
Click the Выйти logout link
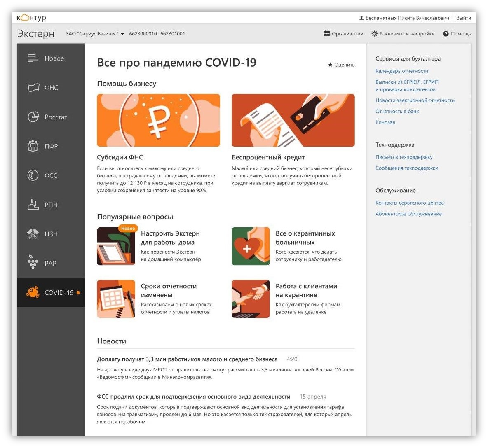[x=463, y=18]
